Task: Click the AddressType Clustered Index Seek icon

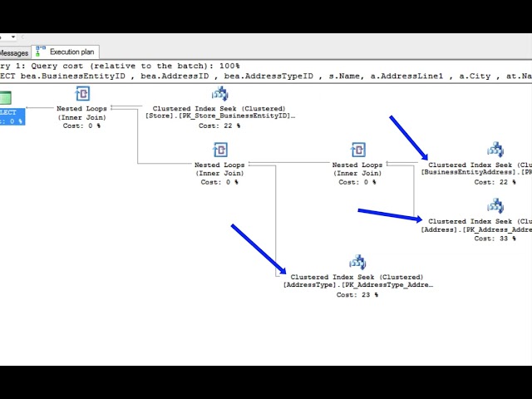Action: [x=357, y=262]
